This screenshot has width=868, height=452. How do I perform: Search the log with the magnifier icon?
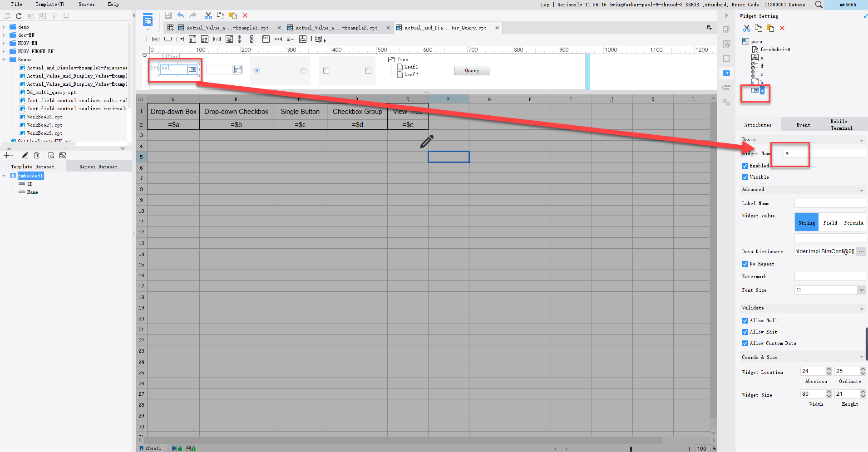pos(819,5)
